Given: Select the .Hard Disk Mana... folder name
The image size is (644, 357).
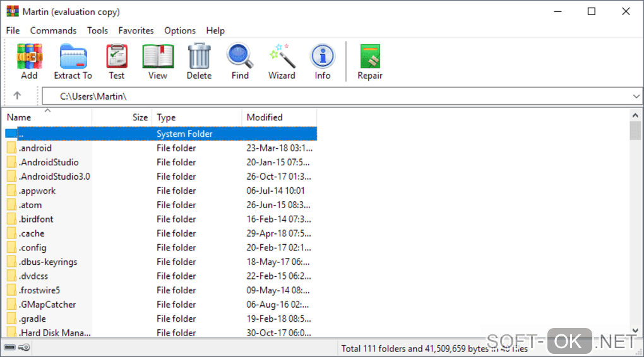Looking at the screenshot, I should point(54,333).
